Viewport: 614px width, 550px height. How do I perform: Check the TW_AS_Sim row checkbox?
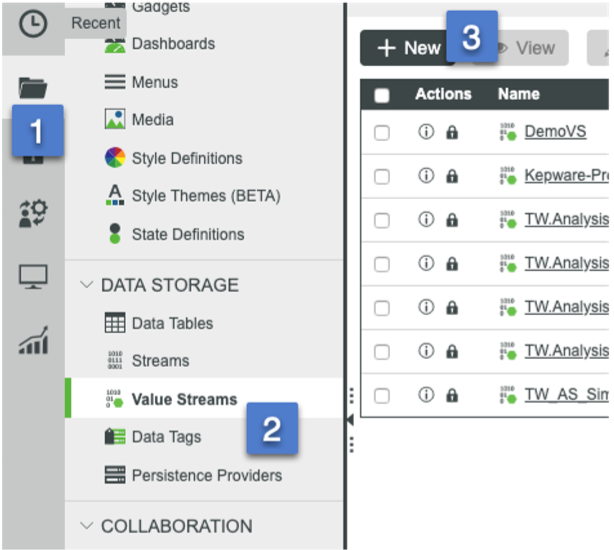(382, 396)
